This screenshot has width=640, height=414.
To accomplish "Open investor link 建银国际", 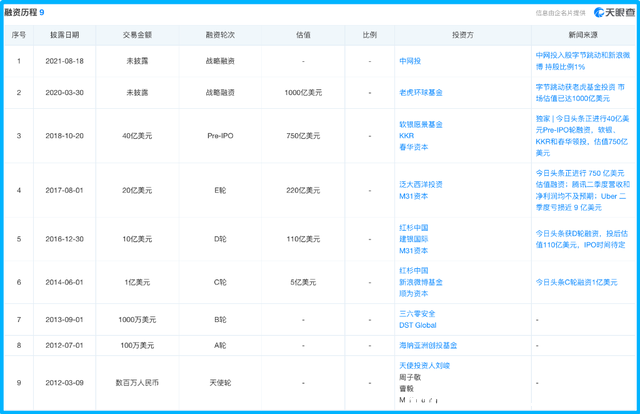I will 413,239.
